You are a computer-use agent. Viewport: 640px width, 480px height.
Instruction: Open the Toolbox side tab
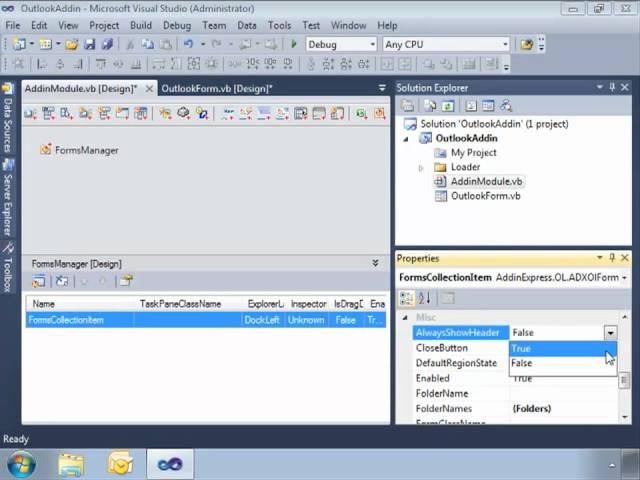(x=8, y=268)
